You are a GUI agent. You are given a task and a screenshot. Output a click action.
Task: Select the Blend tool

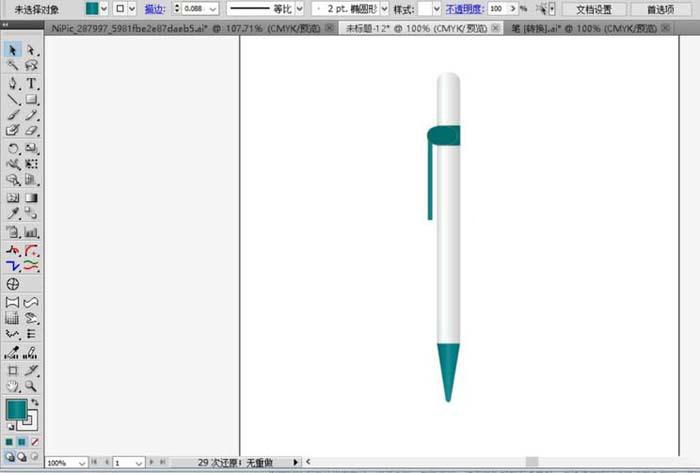click(31, 213)
